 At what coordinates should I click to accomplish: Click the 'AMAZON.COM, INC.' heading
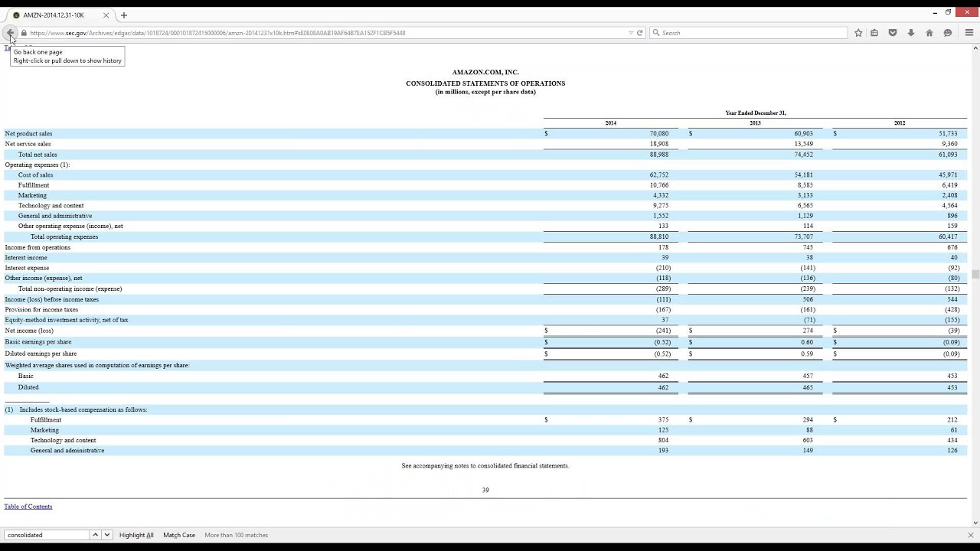click(485, 72)
